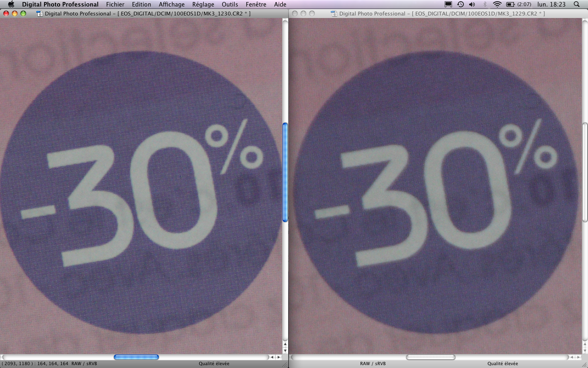Open the Edition menu
The image size is (588, 368).
click(x=141, y=4)
